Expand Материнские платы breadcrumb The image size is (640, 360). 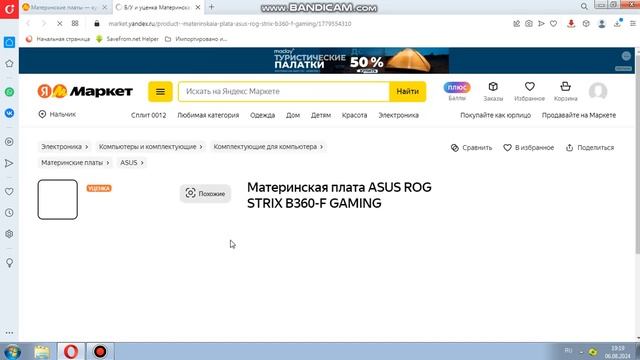click(75, 162)
